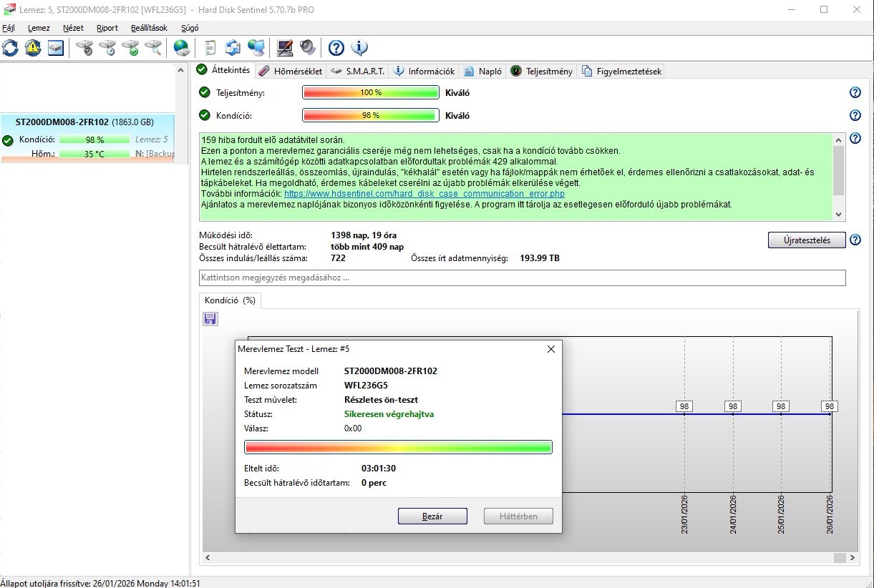Click the help icon beside Kondíció bar
The image size is (874, 588).
coord(855,115)
